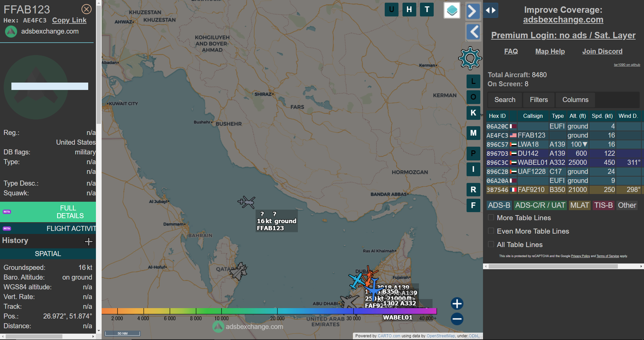Open the Map Help link
The image size is (644, 340).
(x=550, y=51)
